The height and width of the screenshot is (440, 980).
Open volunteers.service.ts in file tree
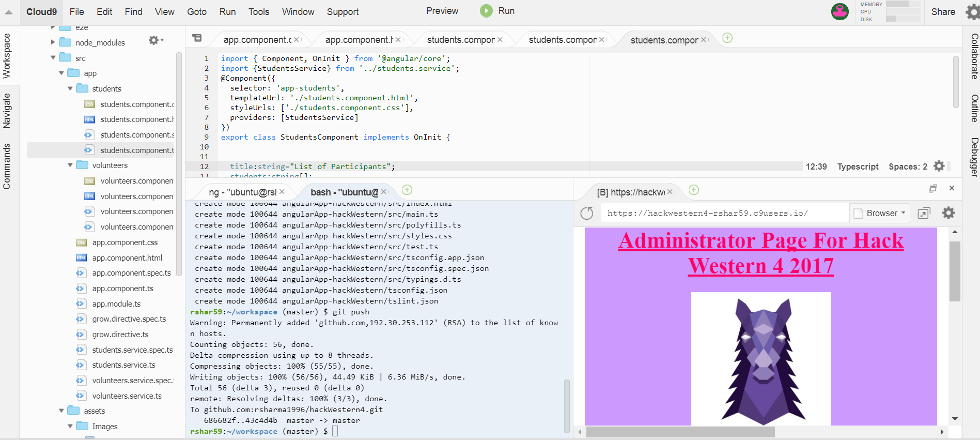[x=127, y=396]
